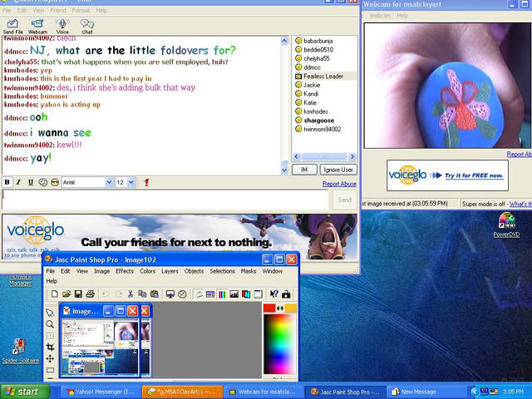Create a new image in Paint Shop Pro
532x399 pixels.
coord(54,293)
